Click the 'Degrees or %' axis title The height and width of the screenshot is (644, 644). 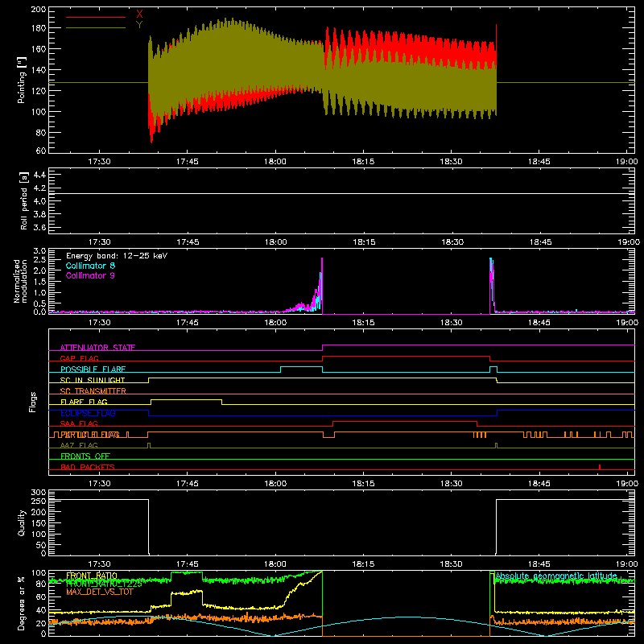coord(22,603)
